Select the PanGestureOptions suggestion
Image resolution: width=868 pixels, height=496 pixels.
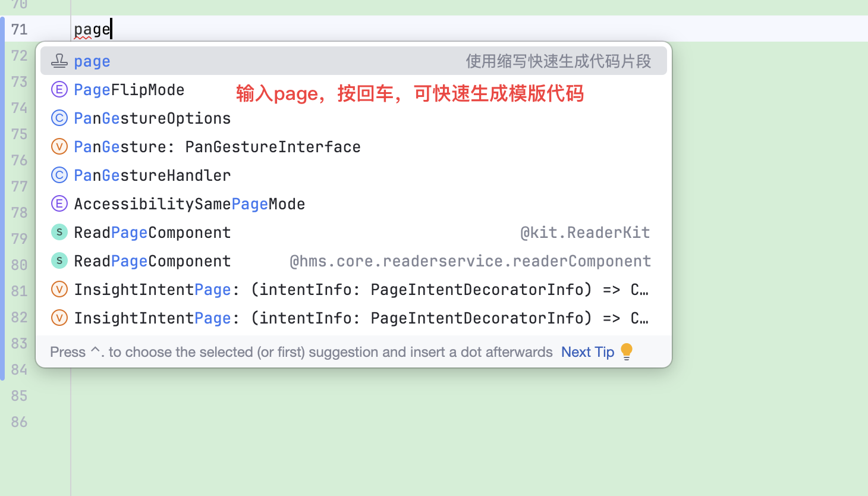pyautogui.click(x=152, y=118)
